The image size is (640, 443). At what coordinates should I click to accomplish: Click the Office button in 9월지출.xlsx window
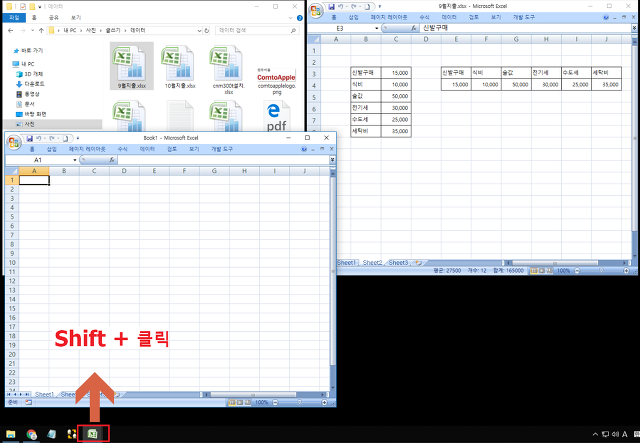(316, 11)
